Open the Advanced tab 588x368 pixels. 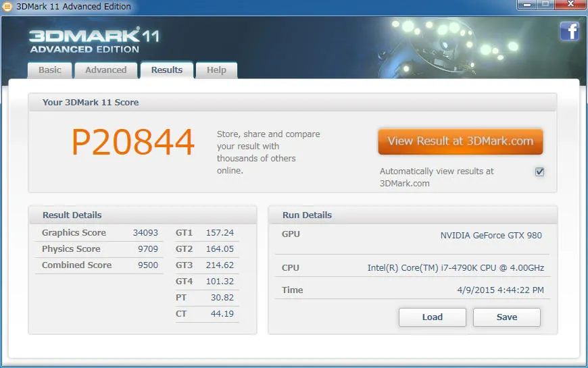pos(105,70)
